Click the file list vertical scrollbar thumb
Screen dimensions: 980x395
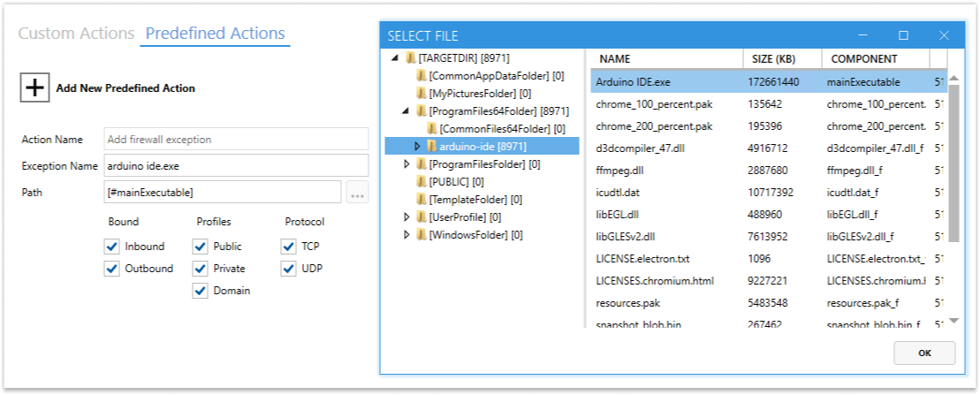953,163
